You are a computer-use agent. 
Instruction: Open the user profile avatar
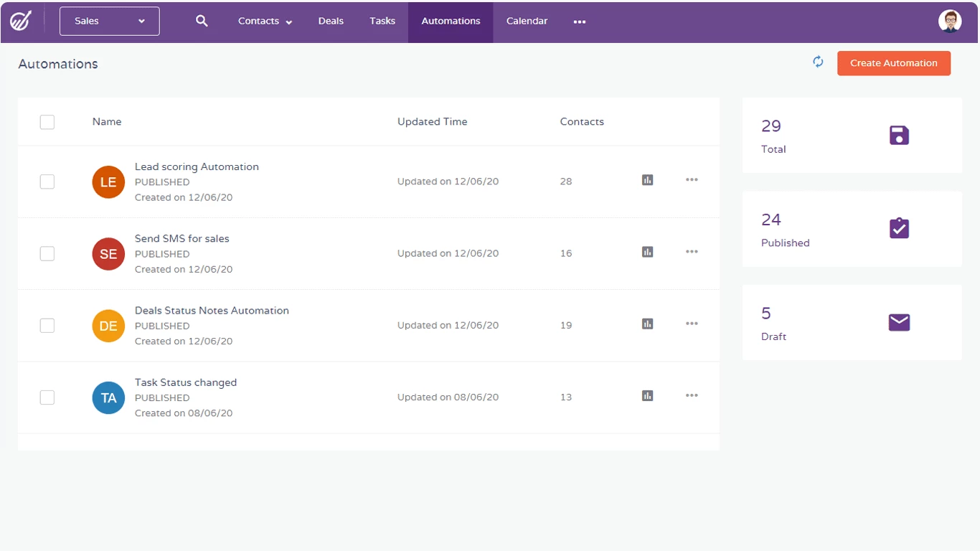click(x=950, y=21)
